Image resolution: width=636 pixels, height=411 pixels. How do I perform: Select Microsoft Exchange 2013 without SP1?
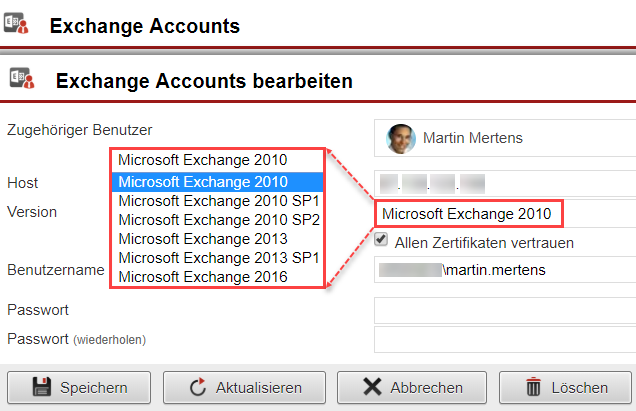[218, 239]
